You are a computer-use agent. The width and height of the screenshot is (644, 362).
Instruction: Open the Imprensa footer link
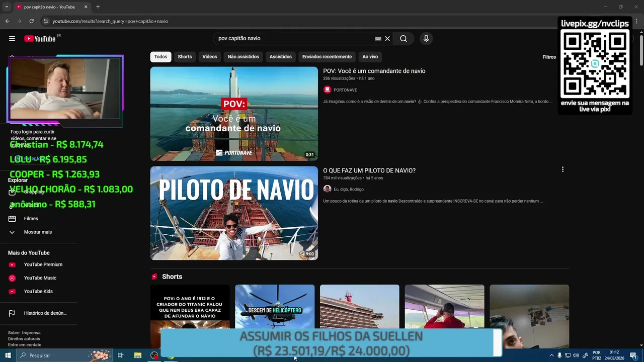pyautogui.click(x=31, y=333)
